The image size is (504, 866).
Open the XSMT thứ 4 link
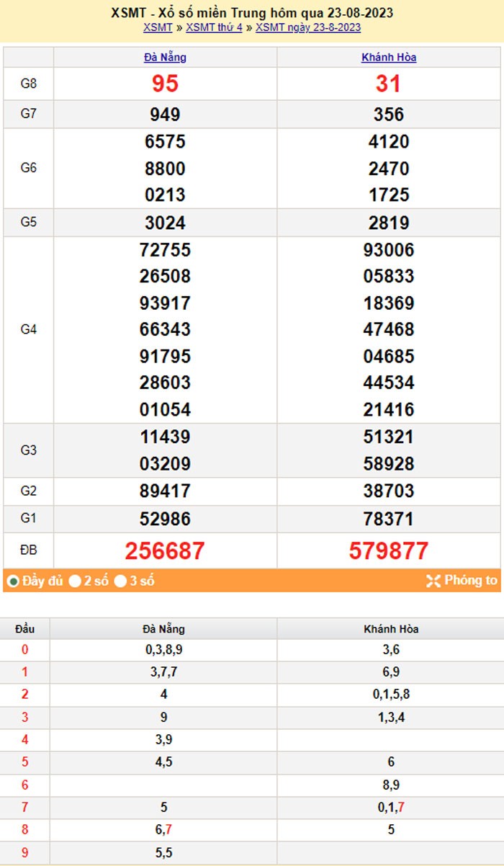click(x=214, y=27)
